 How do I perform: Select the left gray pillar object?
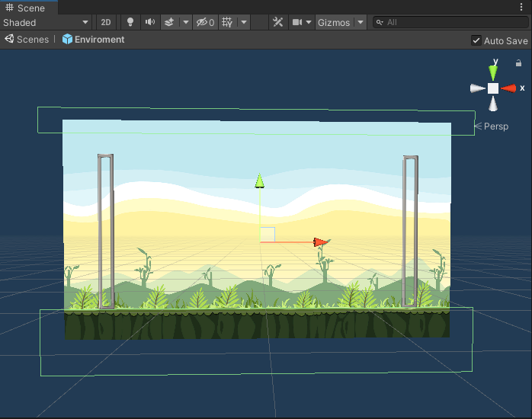[x=106, y=231]
